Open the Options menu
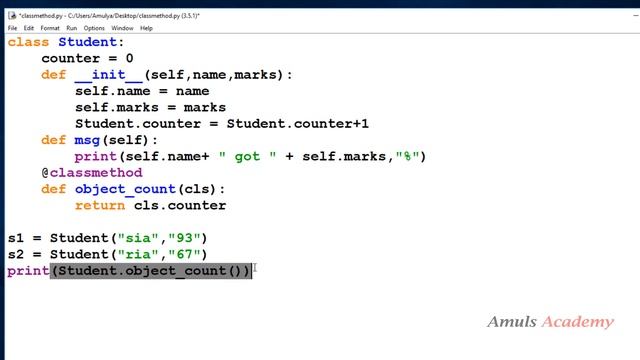The width and height of the screenshot is (640, 360). tap(94, 28)
